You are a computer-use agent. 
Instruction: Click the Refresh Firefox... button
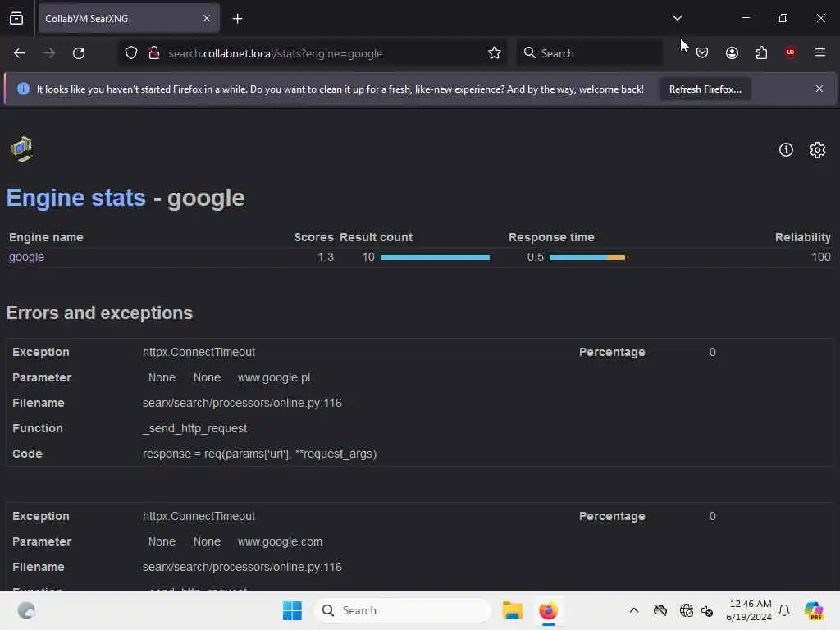[x=705, y=89]
